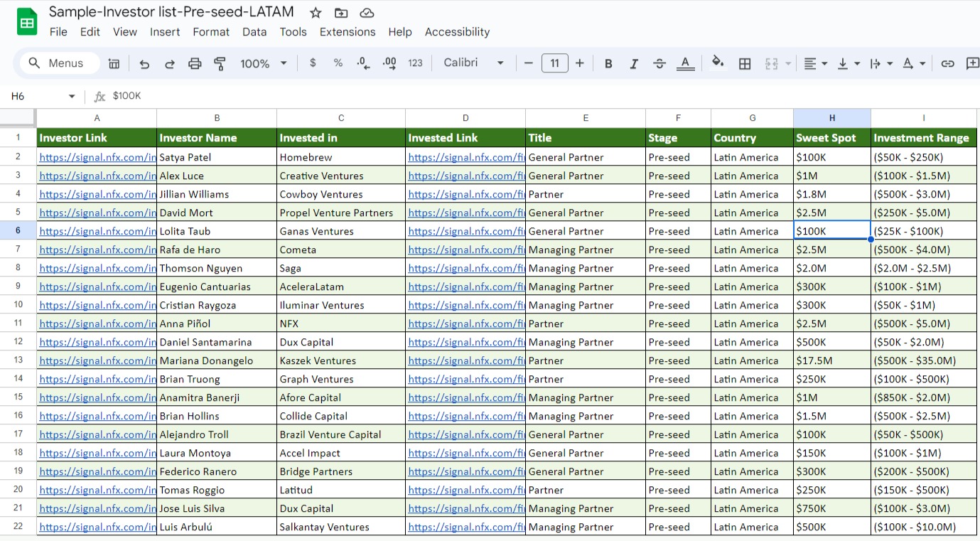This screenshot has width=980, height=541.
Task: Open the merge type dropdown arrow
Action: [788, 63]
